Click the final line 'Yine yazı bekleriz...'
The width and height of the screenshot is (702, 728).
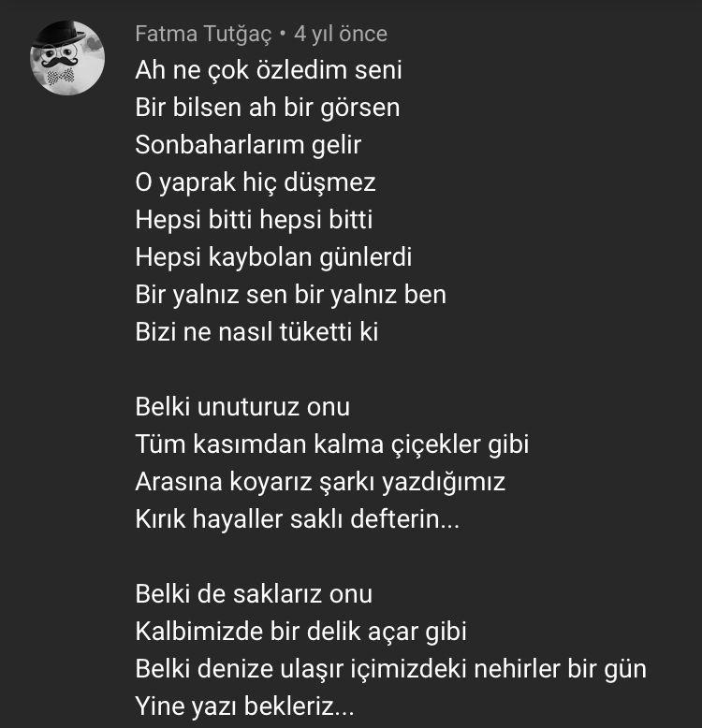[244, 706]
